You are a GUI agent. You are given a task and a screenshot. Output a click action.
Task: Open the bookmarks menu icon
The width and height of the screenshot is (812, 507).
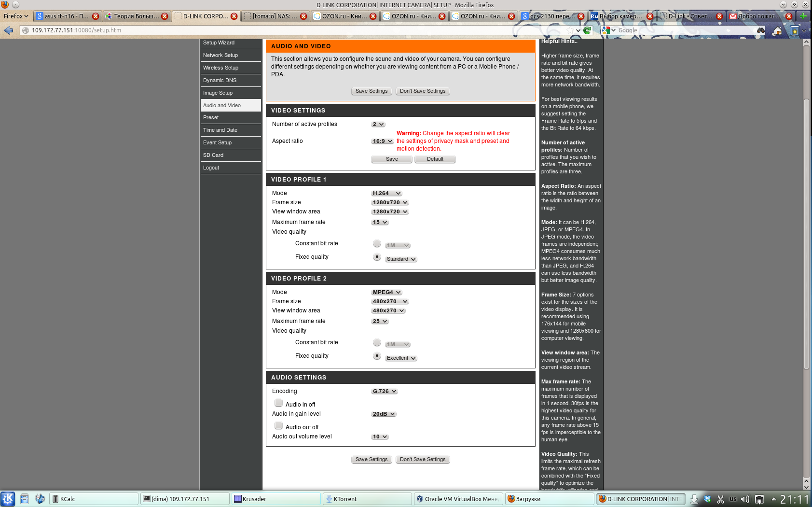pos(794,31)
